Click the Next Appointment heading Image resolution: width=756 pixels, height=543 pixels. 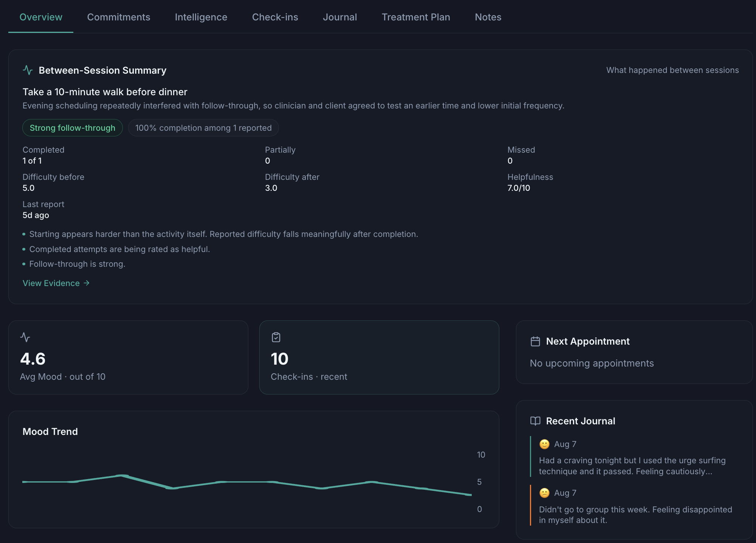pos(588,341)
